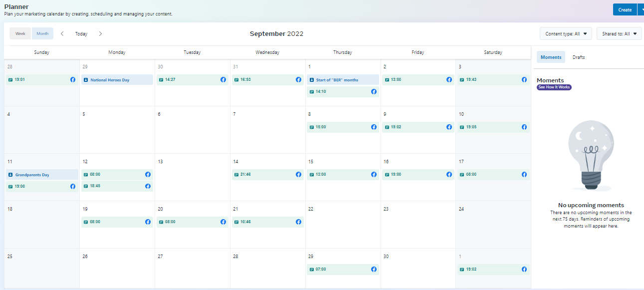The height and width of the screenshot is (290, 644).
Task: Click Facebook icon on 18:45 post
Action: (148, 186)
